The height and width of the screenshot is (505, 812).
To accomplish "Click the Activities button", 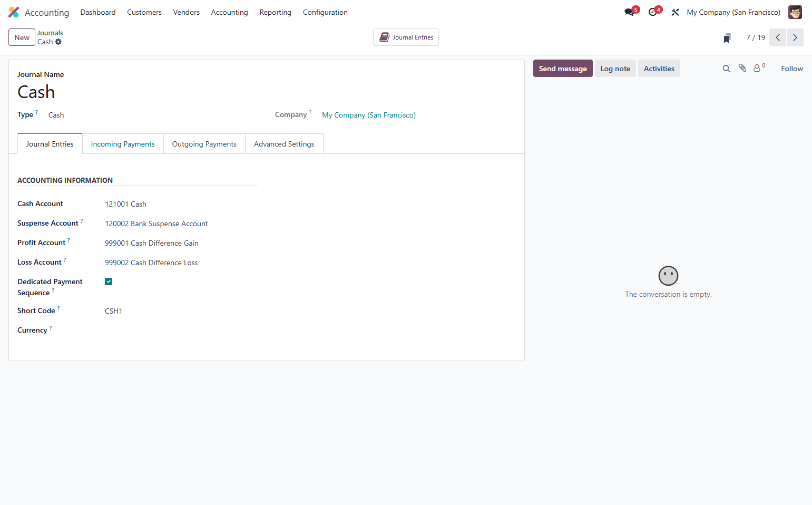I will pyautogui.click(x=659, y=69).
